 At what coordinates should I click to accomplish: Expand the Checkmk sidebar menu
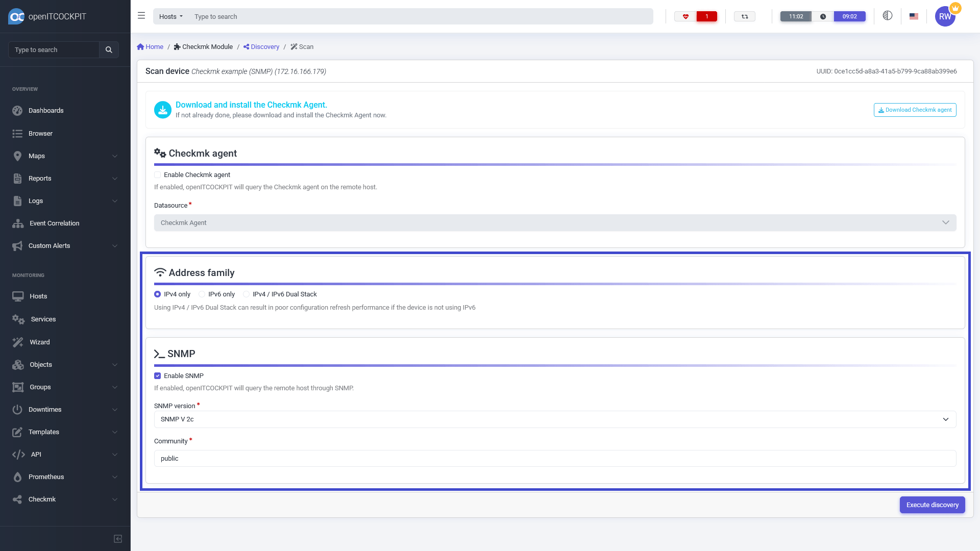pos(115,499)
